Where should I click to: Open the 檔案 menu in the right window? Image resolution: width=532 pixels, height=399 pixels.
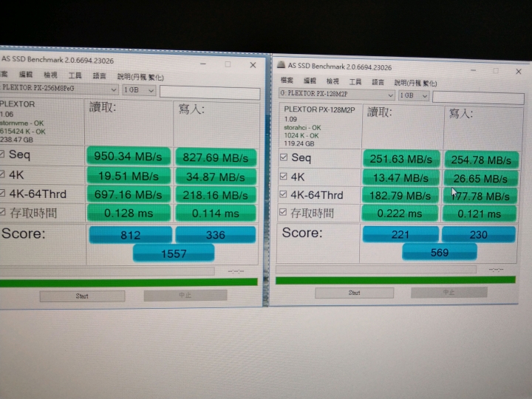(x=287, y=80)
